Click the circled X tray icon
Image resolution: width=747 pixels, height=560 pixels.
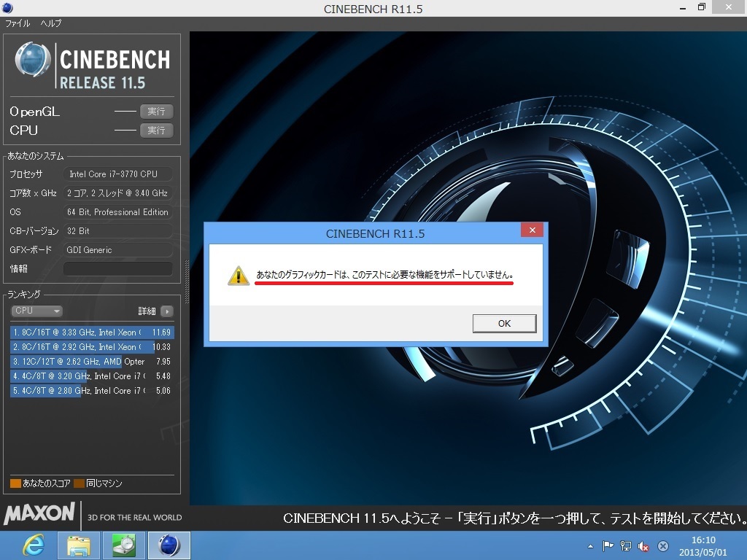click(662, 546)
